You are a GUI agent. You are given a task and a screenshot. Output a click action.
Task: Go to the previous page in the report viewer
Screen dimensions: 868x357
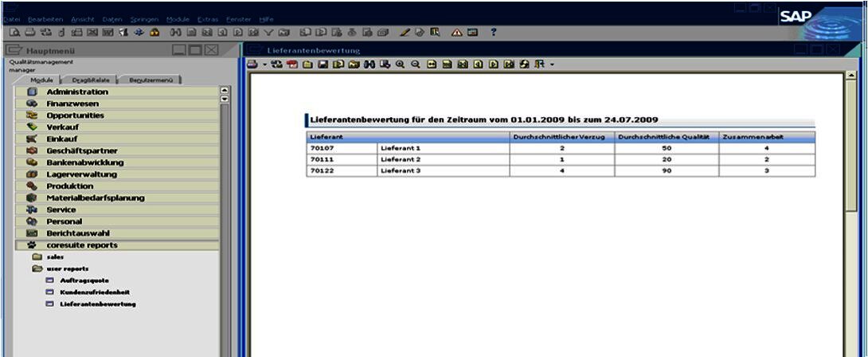click(x=478, y=65)
